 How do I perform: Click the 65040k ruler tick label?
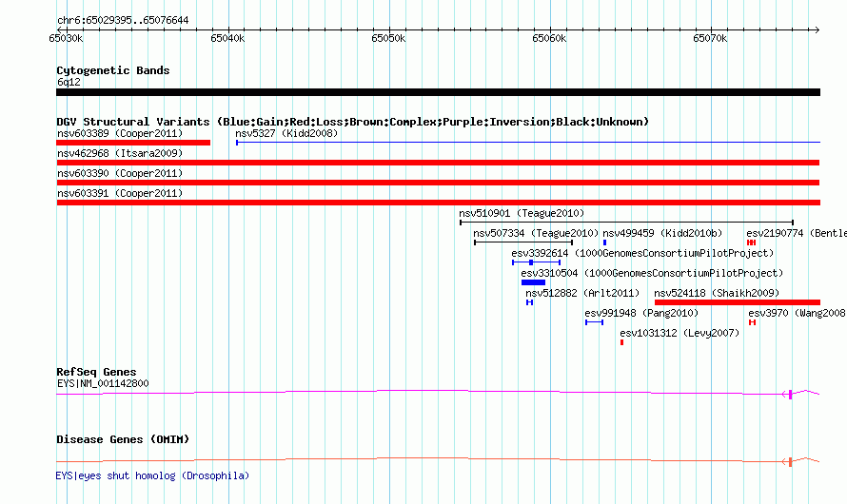click(227, 38)
